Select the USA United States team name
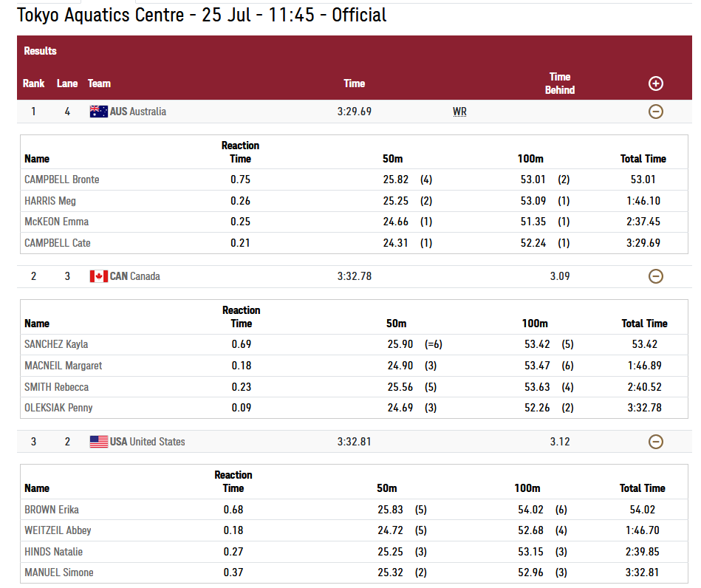701x588 pixels. click(148, 442)
